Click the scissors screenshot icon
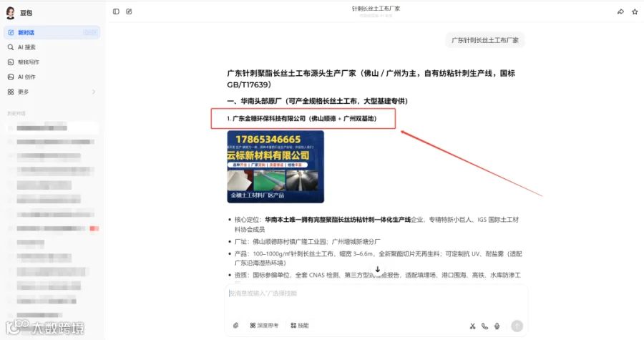Screen dimensions: 644x340 point(472,326)
